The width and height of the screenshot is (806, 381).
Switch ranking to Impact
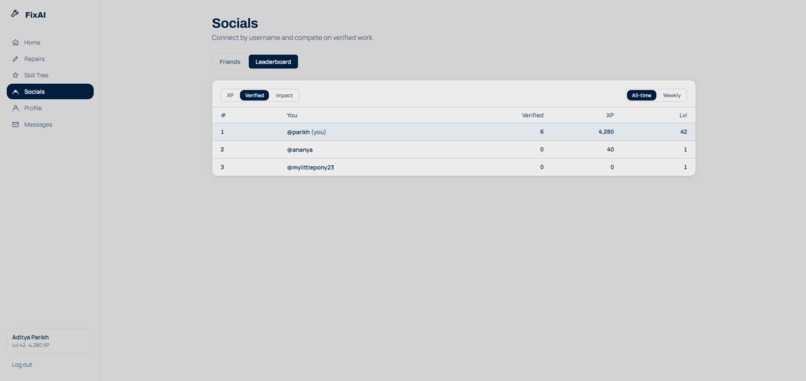[x=284, y=96]
